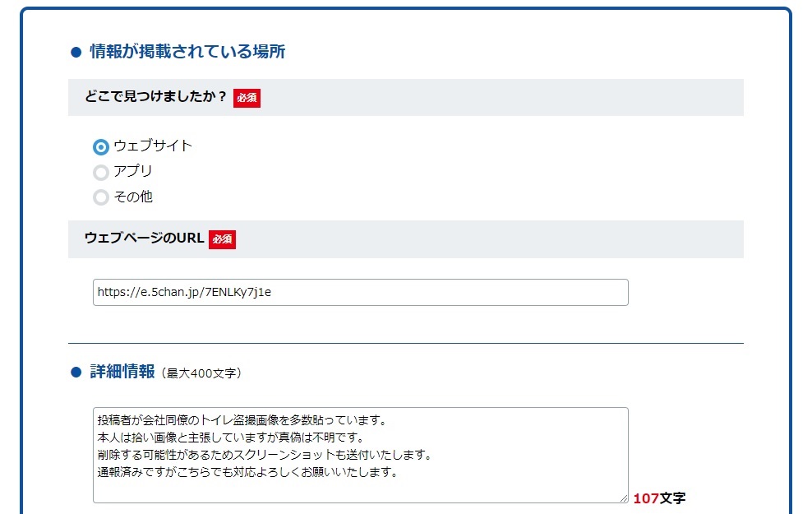This screenshot has width=812, height=514.
Task: Click the 必須 badge beside どこで見つけましたか
Action: point(247,98)
